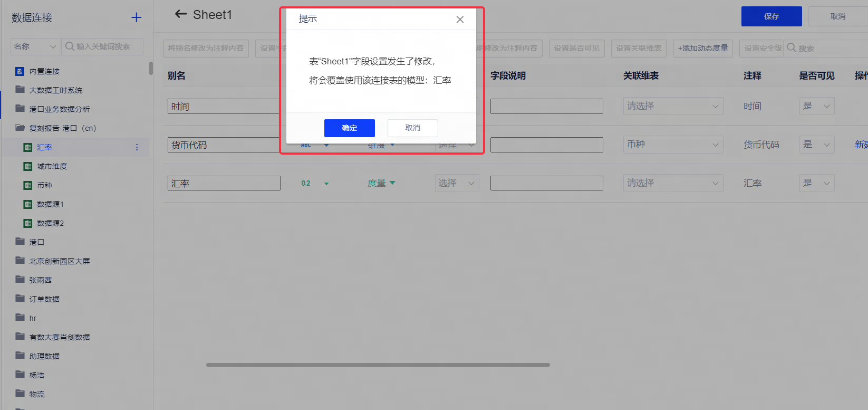Click the 汇率 alias input field
Screen dimensions: 868x410
point(224,183)
